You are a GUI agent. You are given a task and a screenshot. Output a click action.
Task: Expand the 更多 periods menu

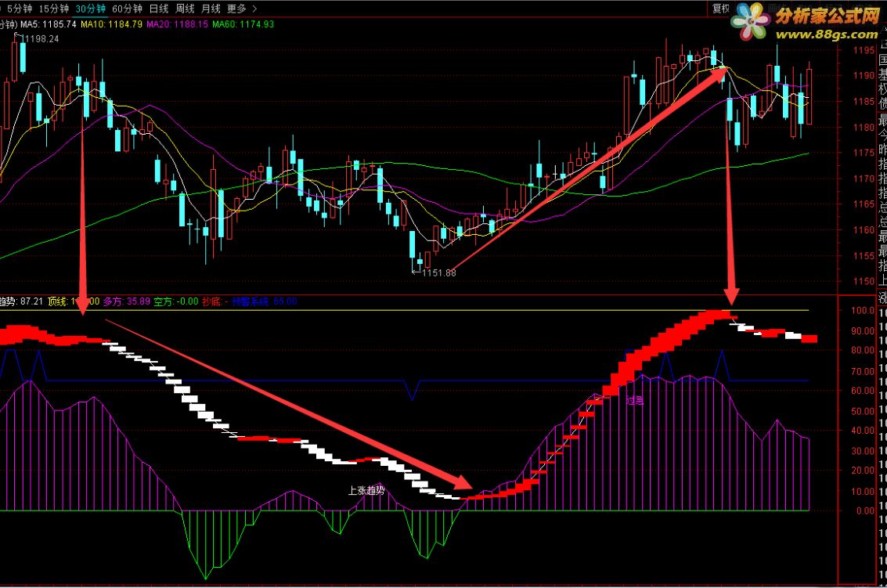click(x=236, y=9)
